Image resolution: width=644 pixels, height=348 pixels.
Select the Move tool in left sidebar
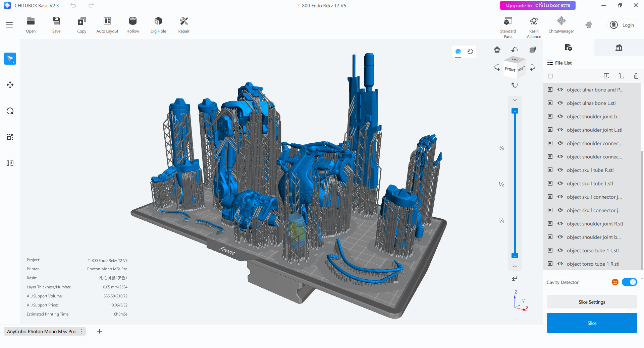[10, 85]
